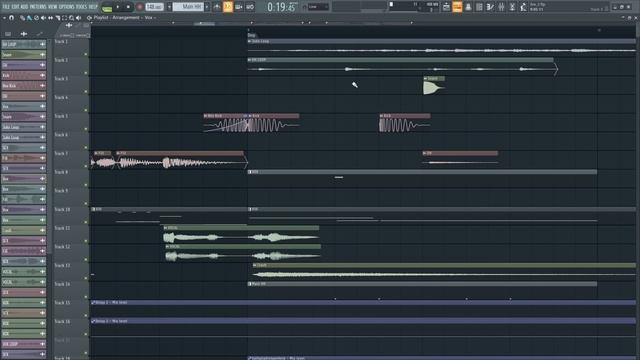The image size is (640, 360).
Task: Open the HELP menu
Action: click(93, 7)
